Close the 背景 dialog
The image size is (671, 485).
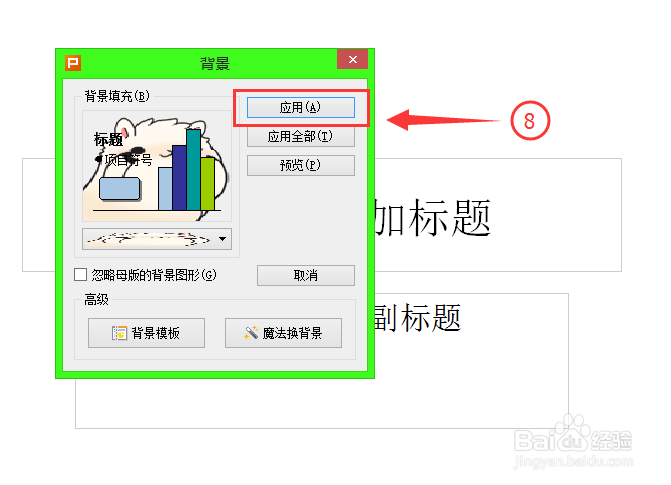[x=353, y=59]
